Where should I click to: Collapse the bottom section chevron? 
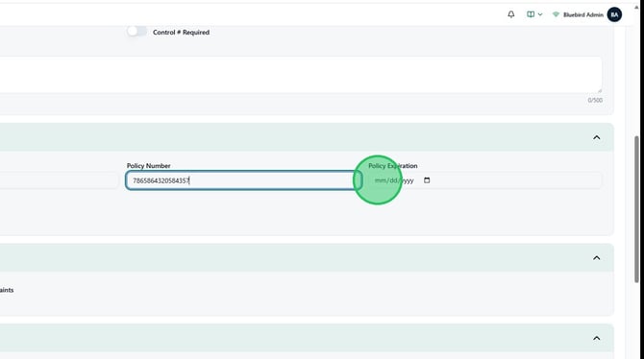596,338
